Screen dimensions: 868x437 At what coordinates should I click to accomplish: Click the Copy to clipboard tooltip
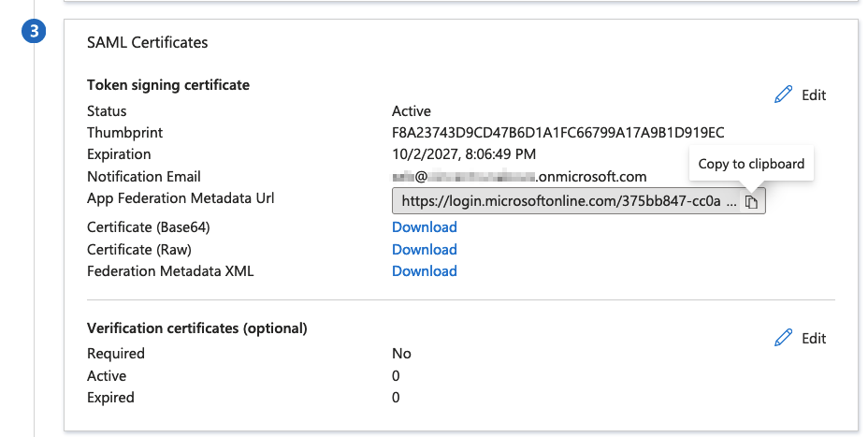(751, 164)
